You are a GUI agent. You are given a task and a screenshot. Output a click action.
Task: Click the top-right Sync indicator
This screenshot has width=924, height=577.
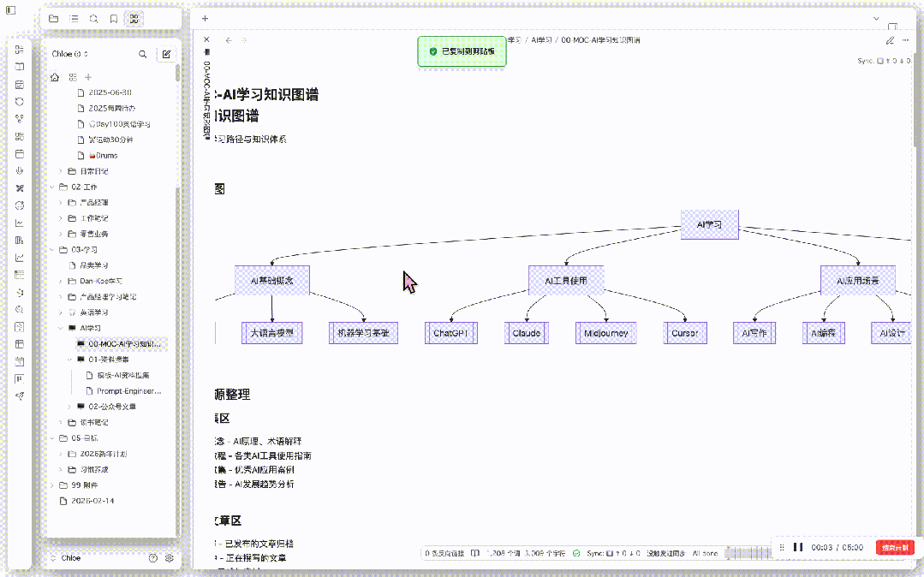click(x=884, y=61)
